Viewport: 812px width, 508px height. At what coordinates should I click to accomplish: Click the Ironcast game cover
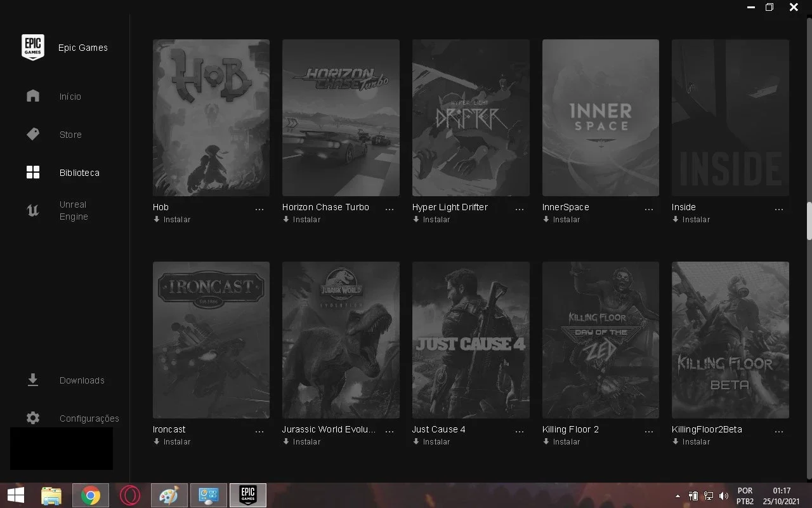point(211,340)
